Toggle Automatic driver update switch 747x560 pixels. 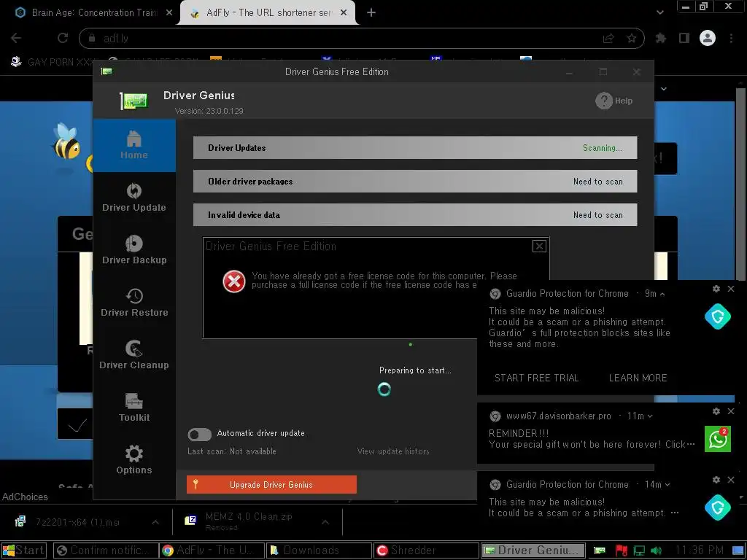(200, 435)
